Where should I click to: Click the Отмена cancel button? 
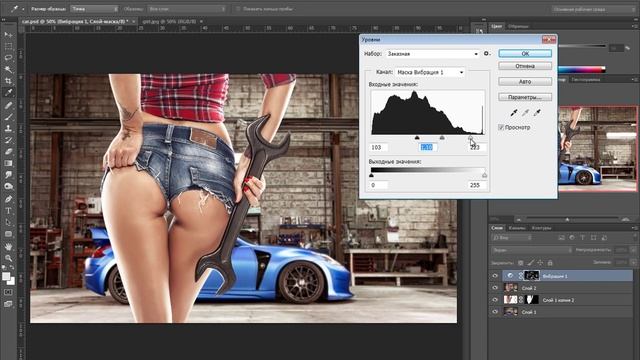pos(525,66)
